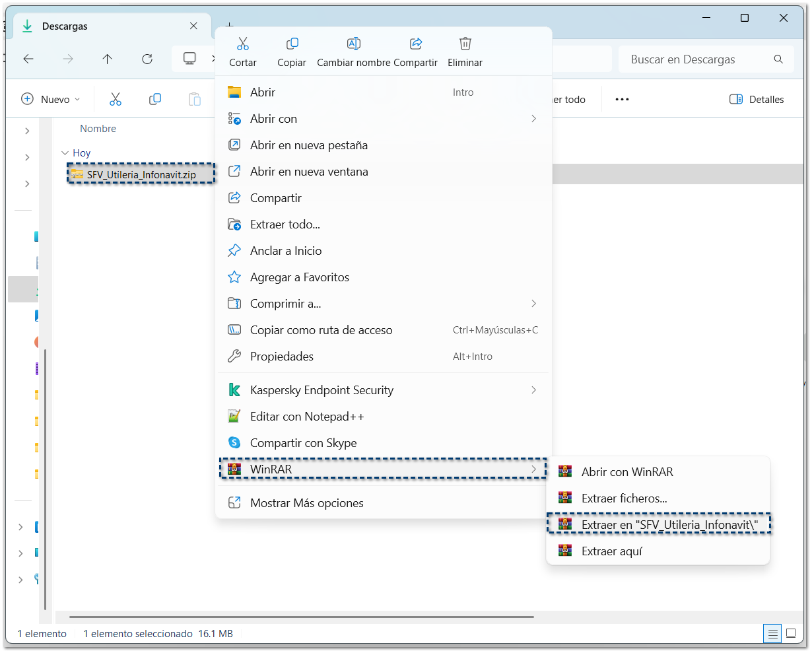This screenshot has width=812, height=653.
Task: Click the horizontal scrollbar at the bottom
Action: [301, 617]
